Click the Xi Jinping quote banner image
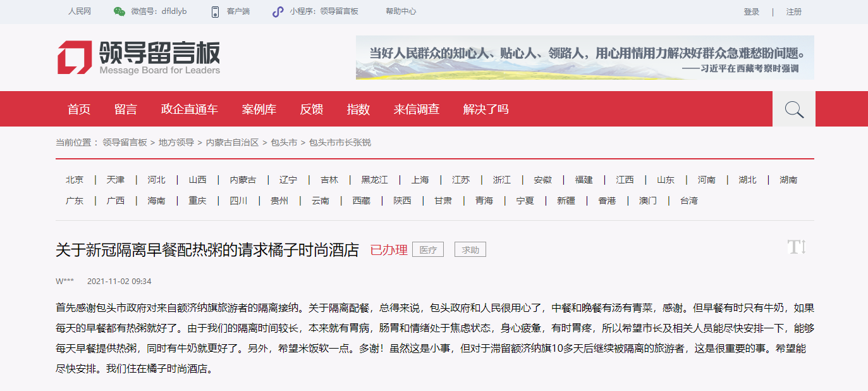The width and height of the screenshot is (868, 391). click(584, 58)
